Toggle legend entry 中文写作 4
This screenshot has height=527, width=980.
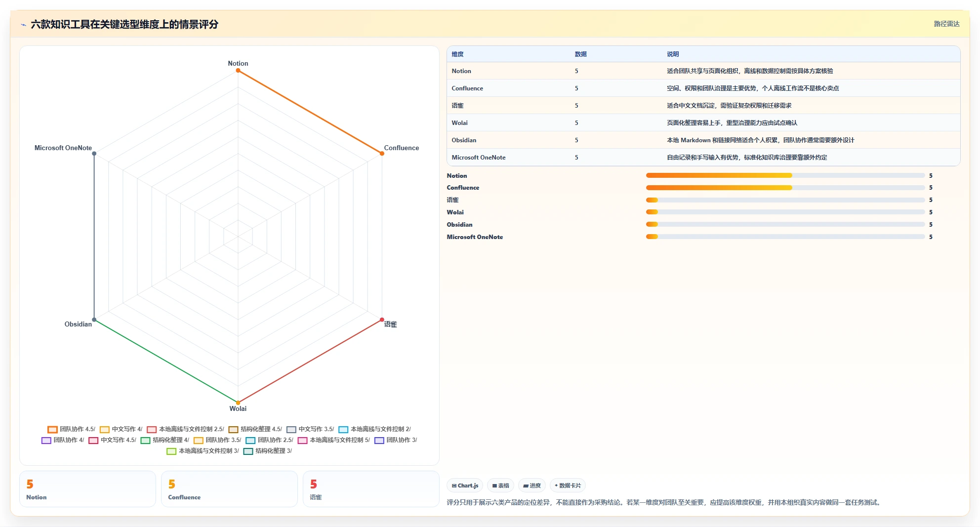tap(121, 429)
